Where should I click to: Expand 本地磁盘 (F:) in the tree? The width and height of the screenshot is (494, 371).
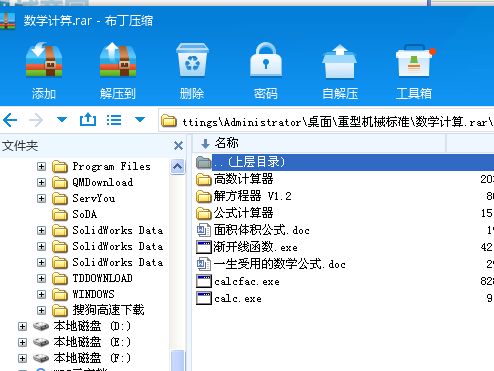coord(22,358)
